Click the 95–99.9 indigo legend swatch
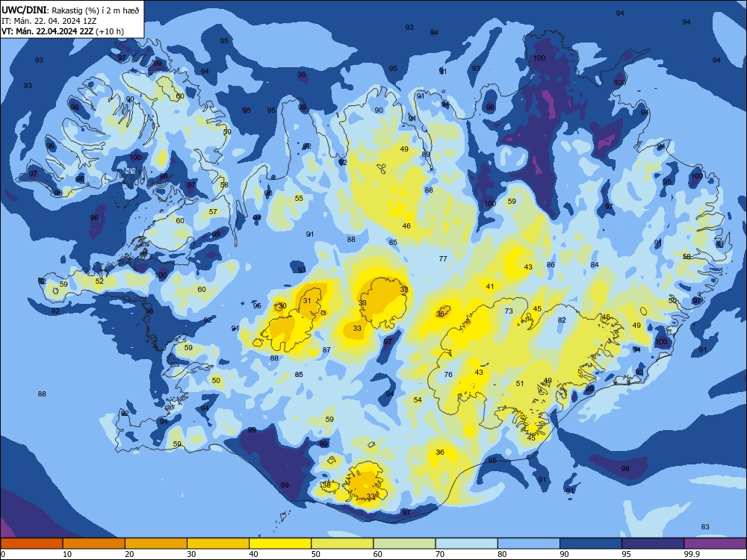The image size is (747, 560). tap(653, 544)
